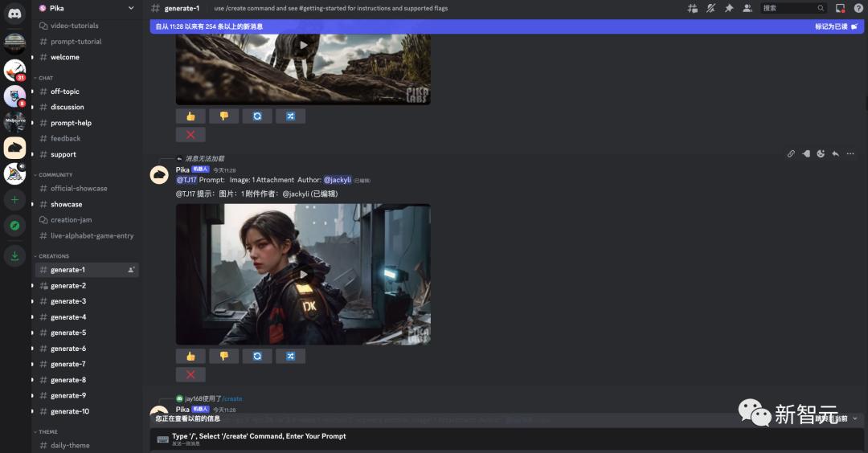Click the inbox icon in top bar

click(841, 8)
